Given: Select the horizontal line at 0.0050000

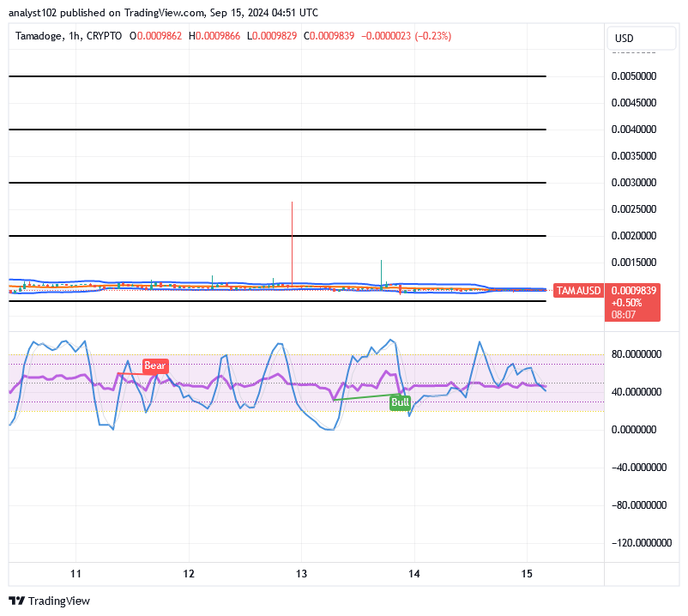Looking at the screenshot, I should coord(277,76).
